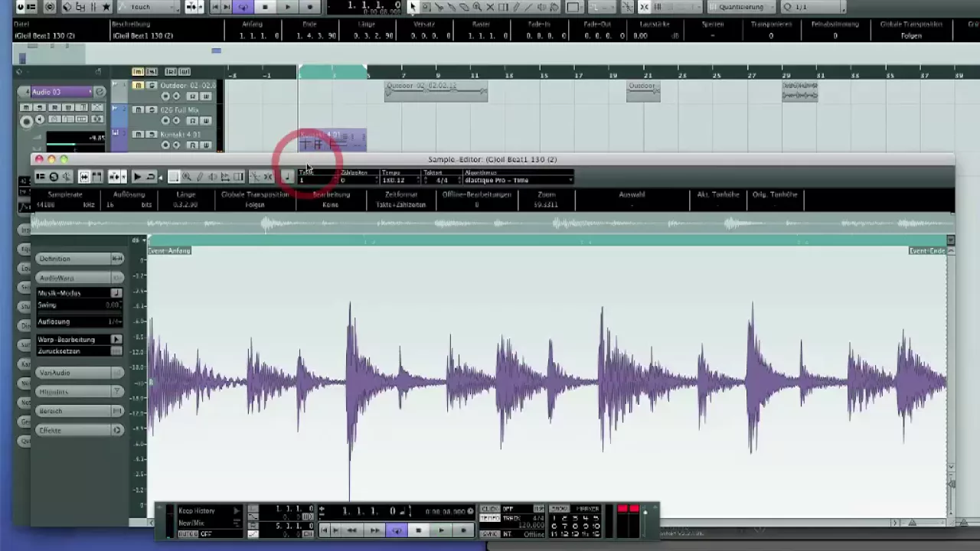Click the Snap to Zero Crossing icon in Sample Editor
Image resolution: width=980 pixels, height=551 pixels.
click(255, 177)
